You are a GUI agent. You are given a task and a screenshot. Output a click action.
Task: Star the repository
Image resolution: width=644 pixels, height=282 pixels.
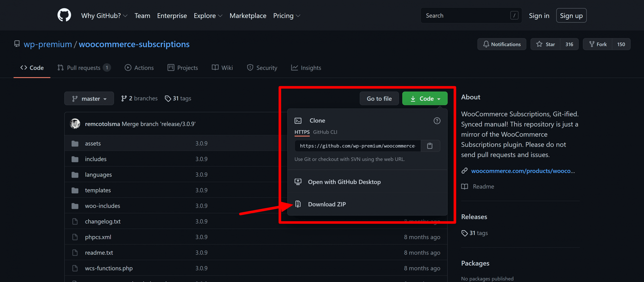pos(546,44)
